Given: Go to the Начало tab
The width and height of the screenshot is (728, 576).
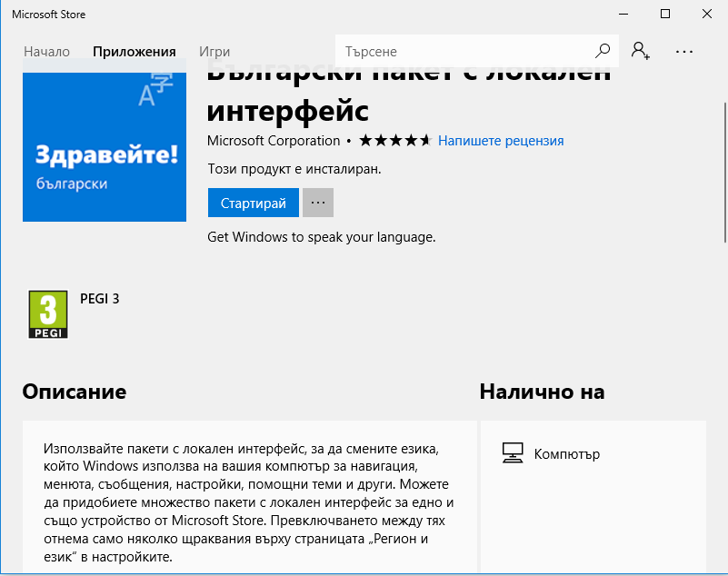Looking at the screenshot, I should (47, 52).
